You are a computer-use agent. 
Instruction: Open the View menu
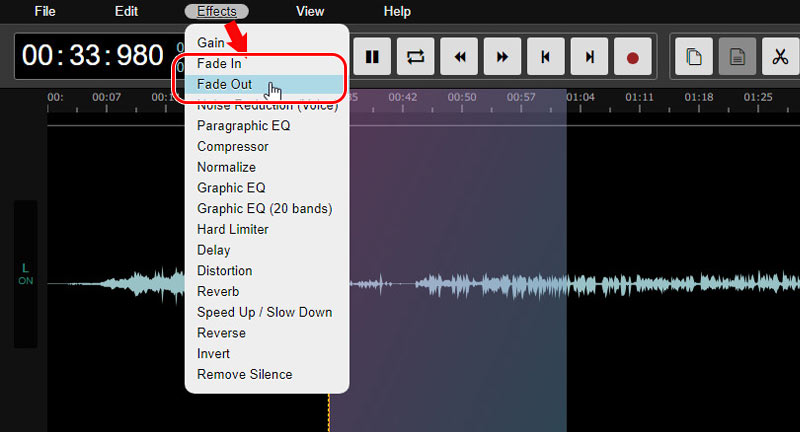click(310, 12)
